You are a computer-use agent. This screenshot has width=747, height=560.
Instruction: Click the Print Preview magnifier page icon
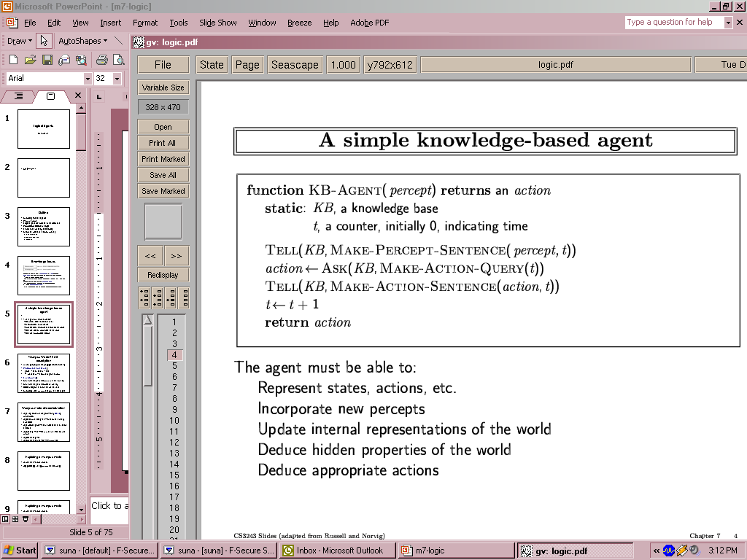point(119,60)
